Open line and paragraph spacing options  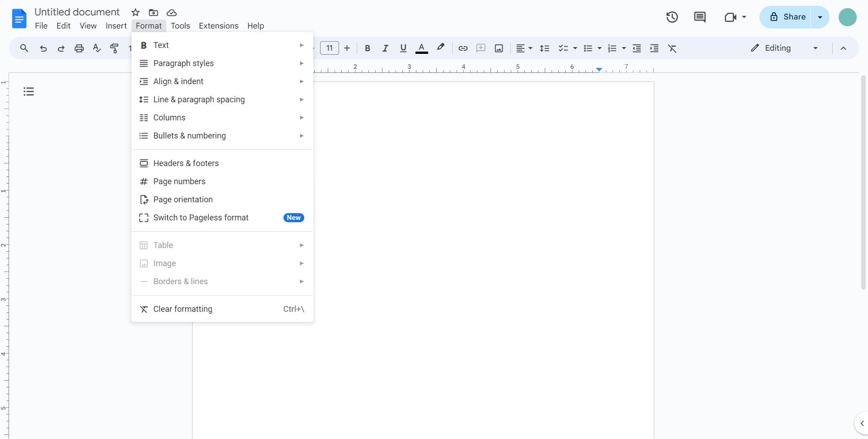[545, 48]
